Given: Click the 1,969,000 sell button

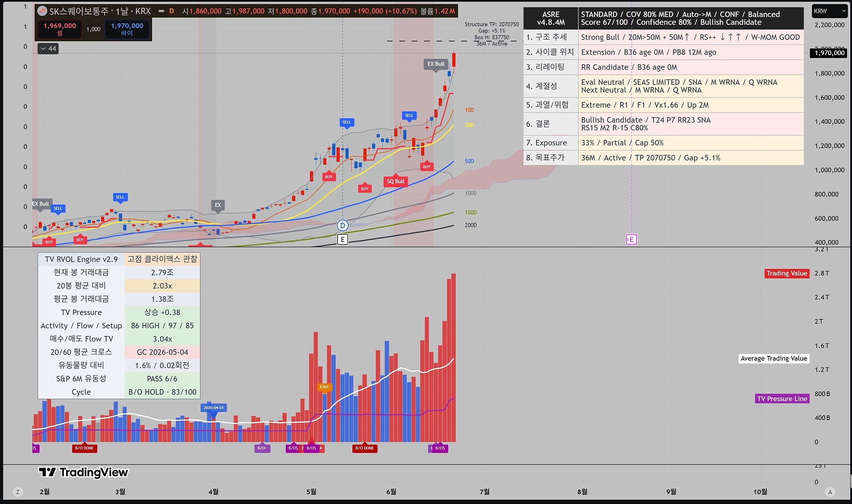Looking at the screenshot, I should [59, 29].
